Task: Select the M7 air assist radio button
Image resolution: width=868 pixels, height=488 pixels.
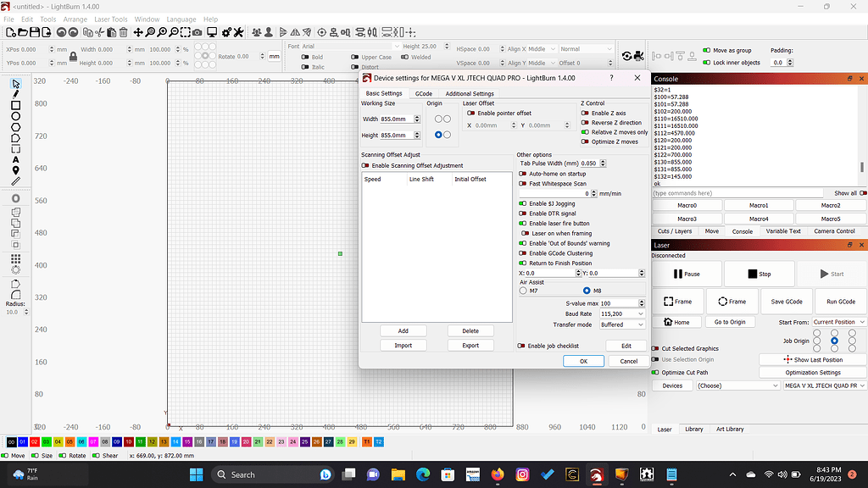Action: (x=524, y=291)
